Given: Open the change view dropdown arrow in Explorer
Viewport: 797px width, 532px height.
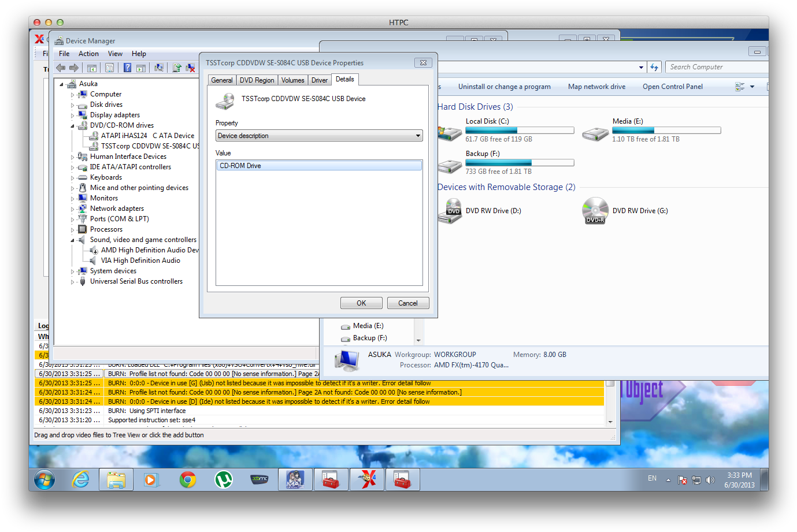Looking at the screenshot, I should pos(752,87).
